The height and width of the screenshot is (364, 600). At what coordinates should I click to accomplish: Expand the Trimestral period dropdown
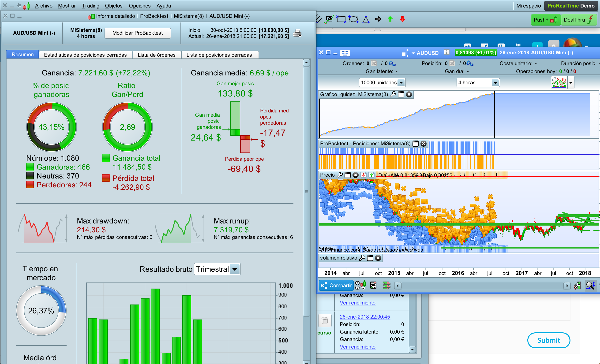(x=235, y=269)
